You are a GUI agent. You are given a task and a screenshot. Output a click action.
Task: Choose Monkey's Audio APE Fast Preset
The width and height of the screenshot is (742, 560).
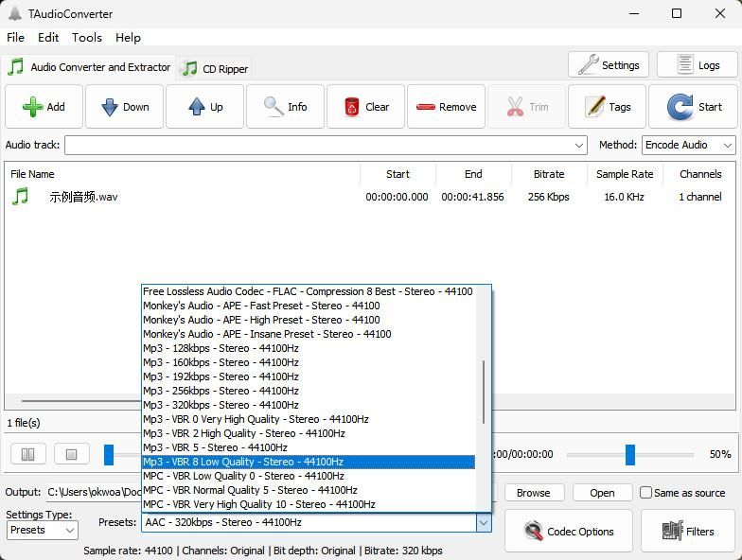click(x=309, y=306)
